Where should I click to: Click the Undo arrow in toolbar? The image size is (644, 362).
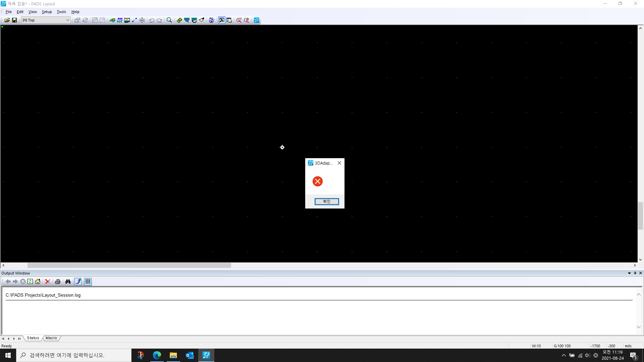152,20
